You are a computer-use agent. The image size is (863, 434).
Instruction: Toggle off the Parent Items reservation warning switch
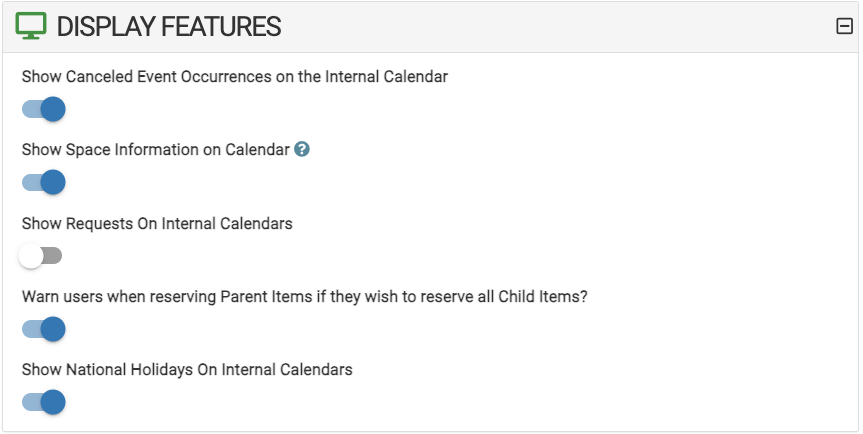(43, 329)
